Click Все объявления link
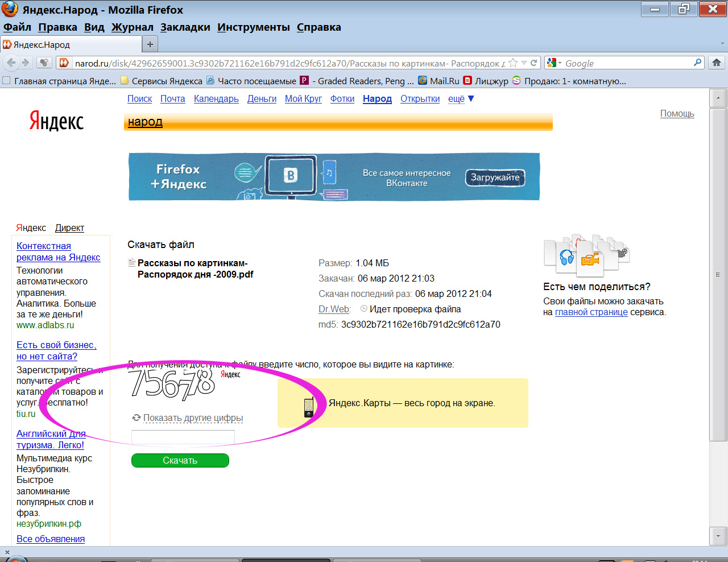 click(51, 539)
